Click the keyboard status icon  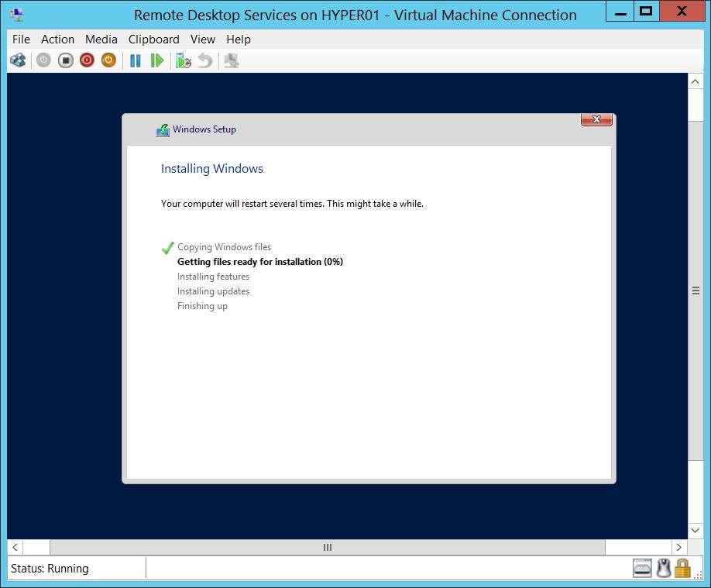[642, 568]
